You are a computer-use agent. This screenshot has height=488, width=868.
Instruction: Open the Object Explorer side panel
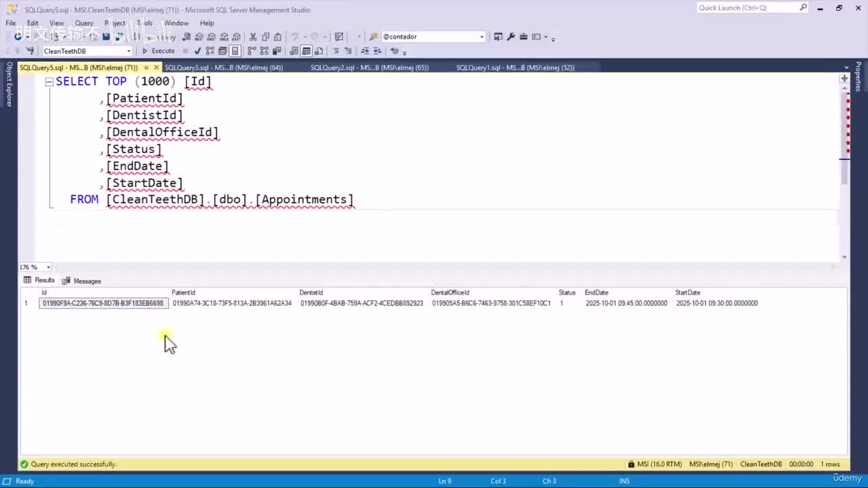click(x=9, y=84)
